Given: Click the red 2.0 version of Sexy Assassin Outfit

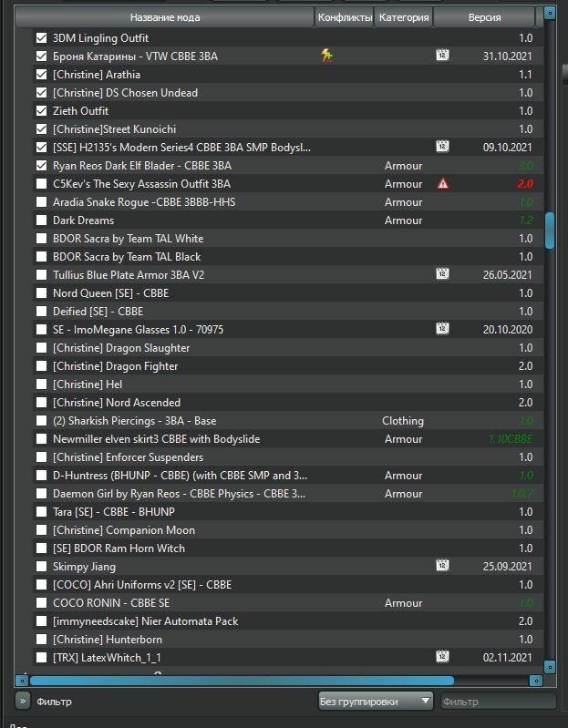Looking at the screenshot, I should click(x=525, y=183).
